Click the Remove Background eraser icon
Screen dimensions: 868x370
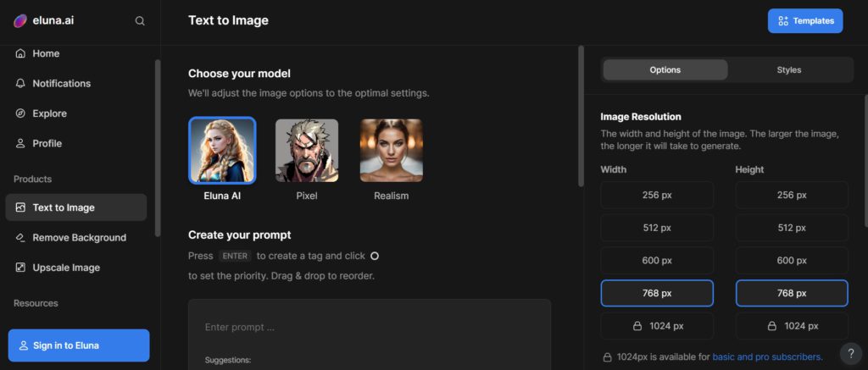(x=20, y=237)
